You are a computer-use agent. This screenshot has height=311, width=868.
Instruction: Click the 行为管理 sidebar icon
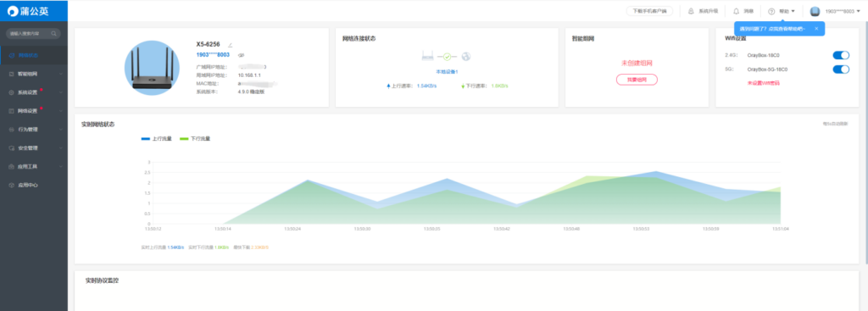(x=12, y=130)
